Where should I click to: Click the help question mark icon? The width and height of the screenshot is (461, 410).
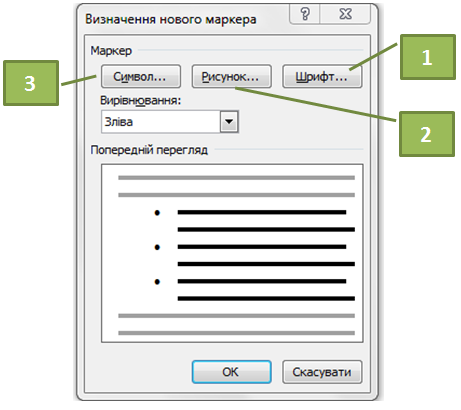(x=305, y=14)
